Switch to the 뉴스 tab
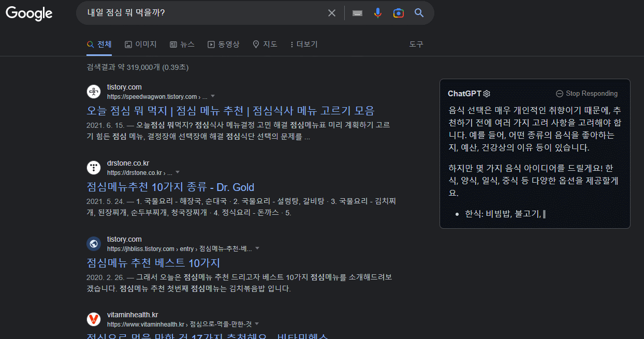 point(182,45)
